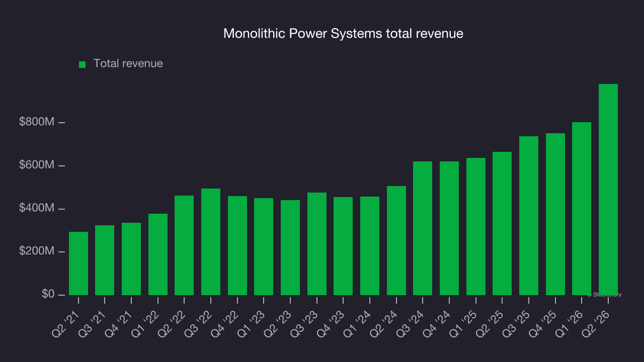Click the bar for Q4 '23
Viewport: 644px width, 362px height.
[x=343, y=246]
